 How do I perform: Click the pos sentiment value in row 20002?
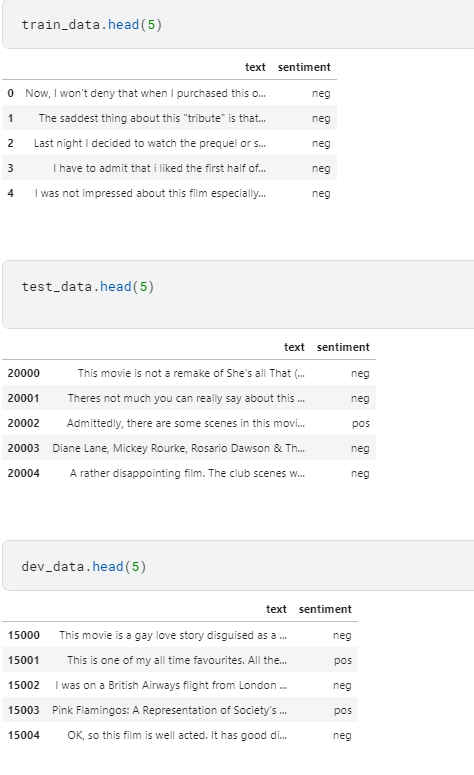pos(361,423)
